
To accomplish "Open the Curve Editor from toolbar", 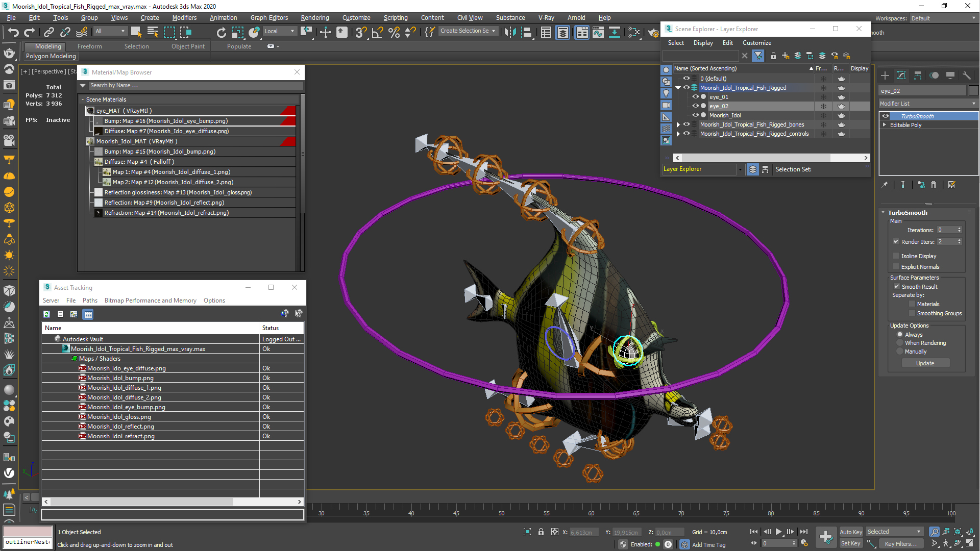I will 598,32.
